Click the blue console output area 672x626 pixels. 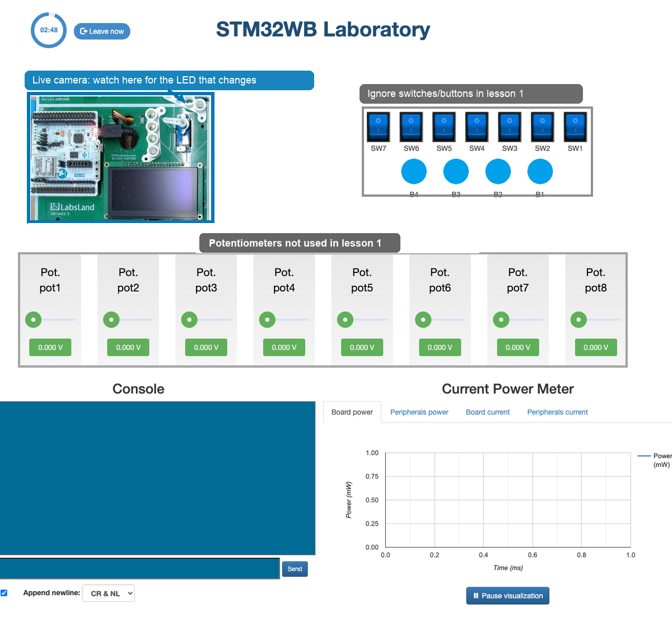[x=157, y=478]
